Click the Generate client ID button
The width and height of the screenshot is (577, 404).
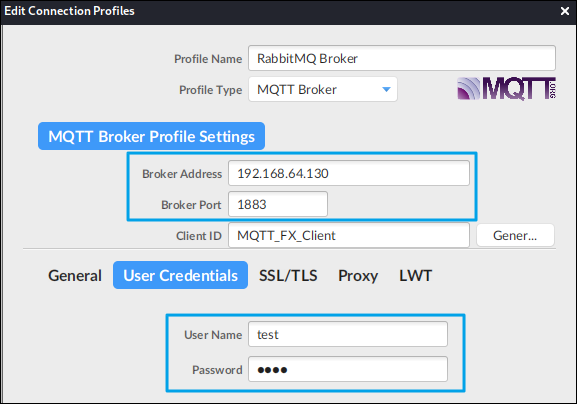[x=515, y=235]
